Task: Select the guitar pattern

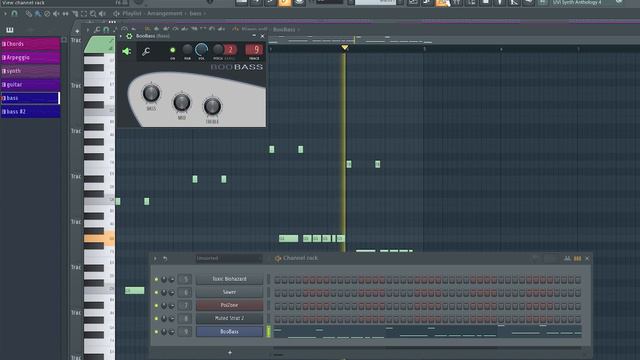Action: 31,84
